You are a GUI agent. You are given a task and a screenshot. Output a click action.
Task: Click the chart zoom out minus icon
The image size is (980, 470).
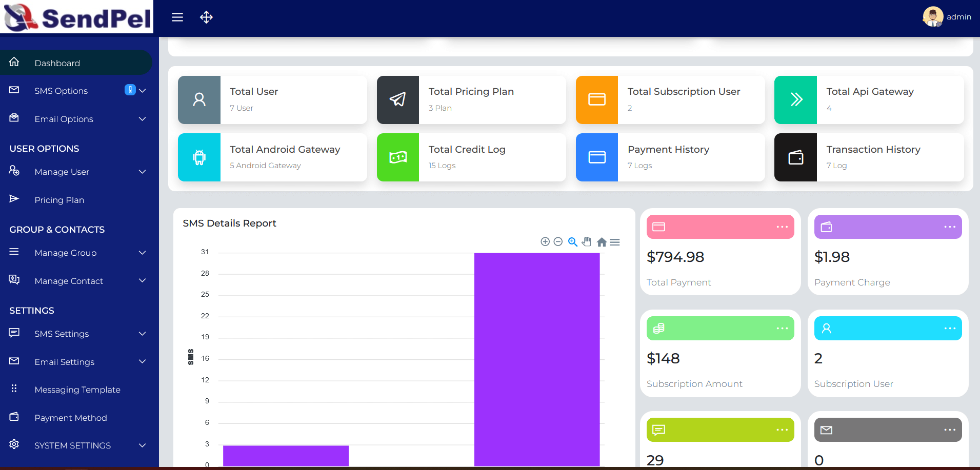(x=558, y=242)
